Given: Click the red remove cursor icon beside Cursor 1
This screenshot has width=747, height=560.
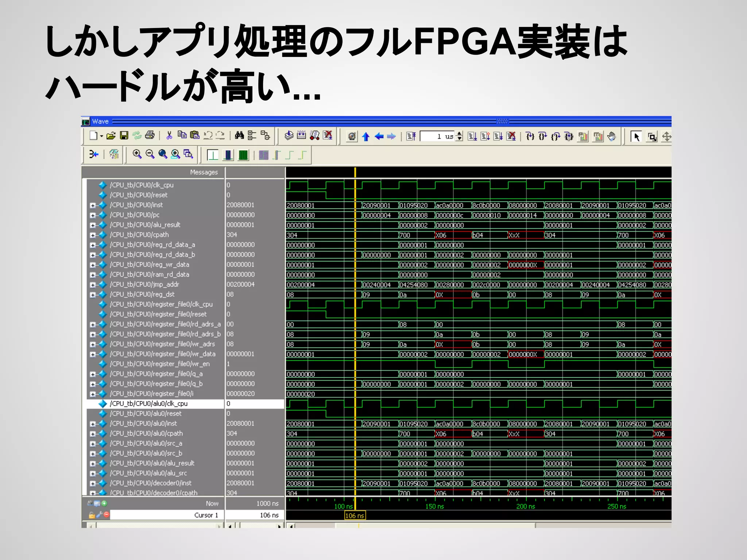Looking at the screenshot, I should tap(106, 514).
